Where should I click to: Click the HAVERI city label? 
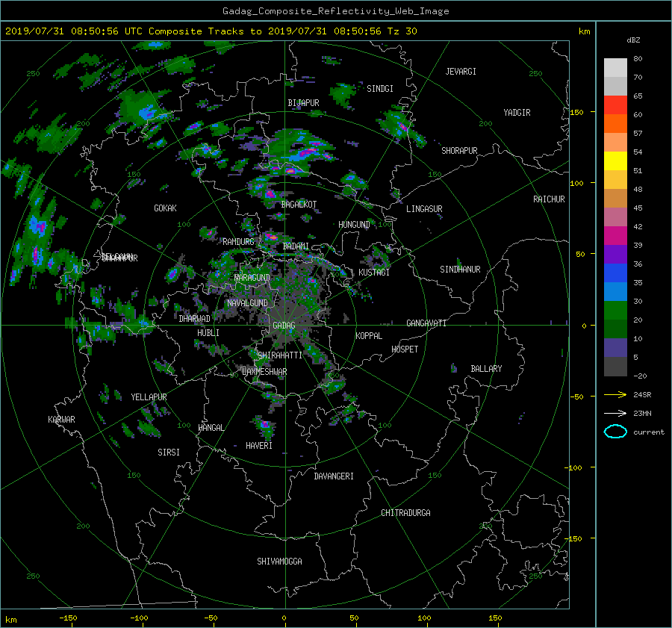[x=259, y=446]
